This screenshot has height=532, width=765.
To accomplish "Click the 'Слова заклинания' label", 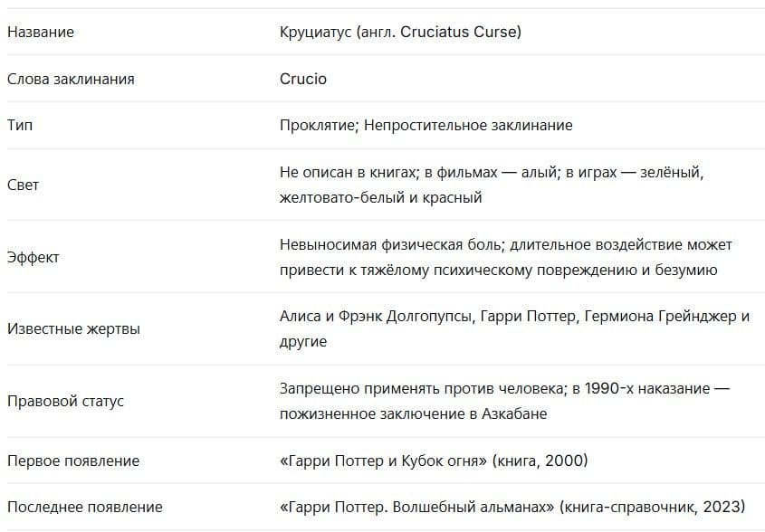I will point(71,79).
